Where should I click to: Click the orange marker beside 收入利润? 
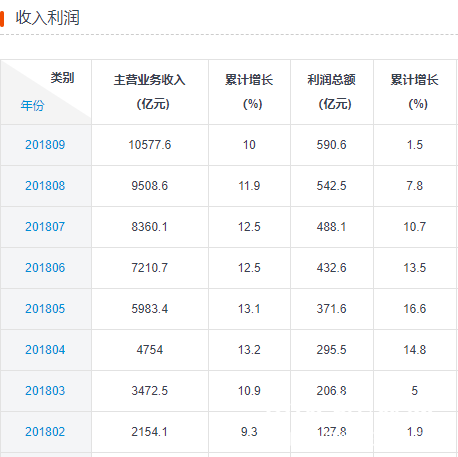pos(2,19)
